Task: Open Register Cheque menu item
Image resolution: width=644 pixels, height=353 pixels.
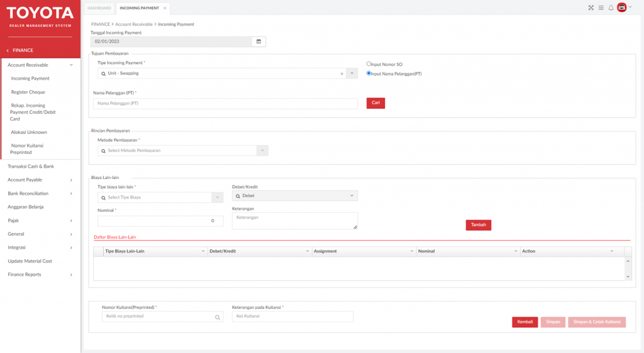Action: click(x=28, y=92)
